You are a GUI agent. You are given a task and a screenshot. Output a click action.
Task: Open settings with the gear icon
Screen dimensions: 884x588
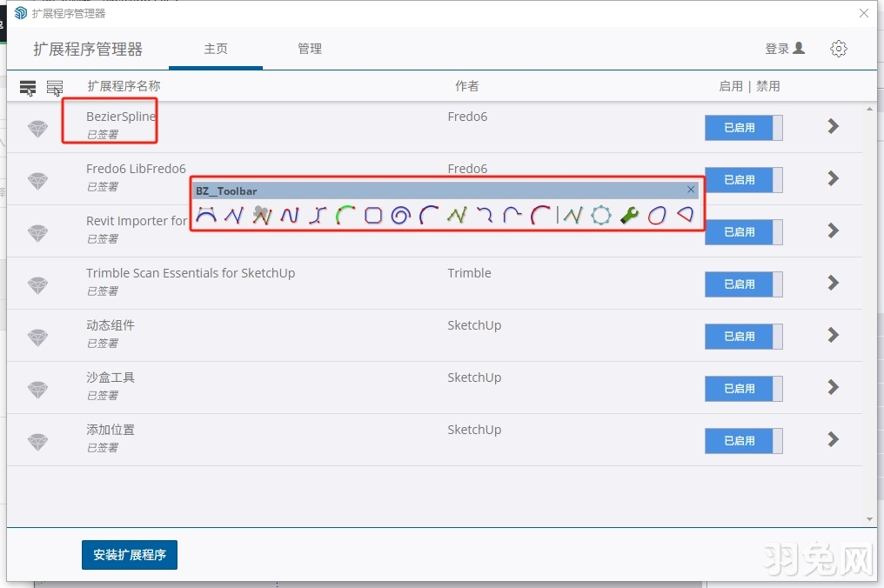(839, 49)
